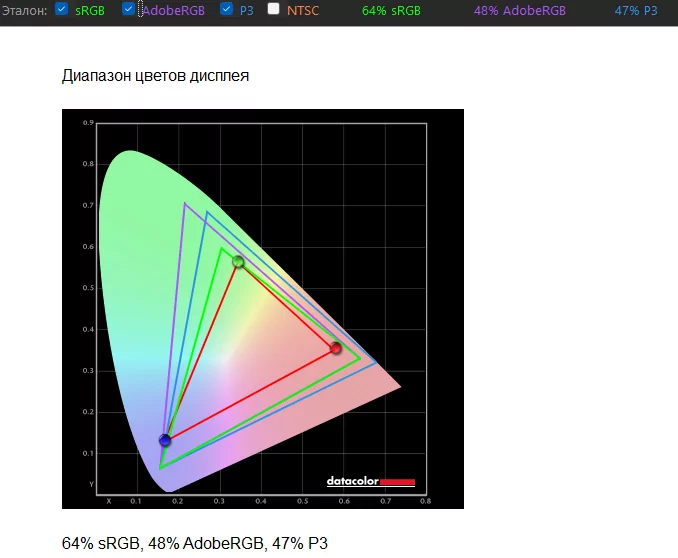Enable the NTSC reference checkbox
Image resolution: width=678 pixels, height=558 pixels.
[x=274, y=10]
